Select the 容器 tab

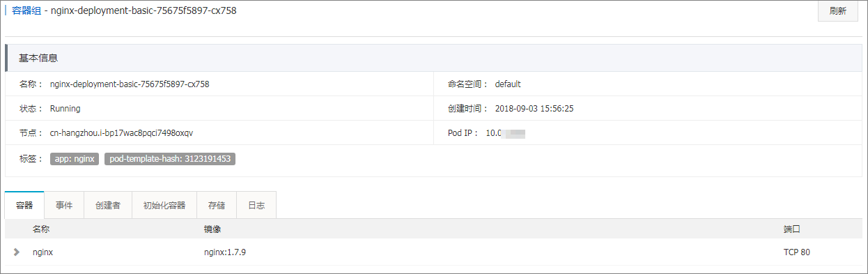click(24, 206)
